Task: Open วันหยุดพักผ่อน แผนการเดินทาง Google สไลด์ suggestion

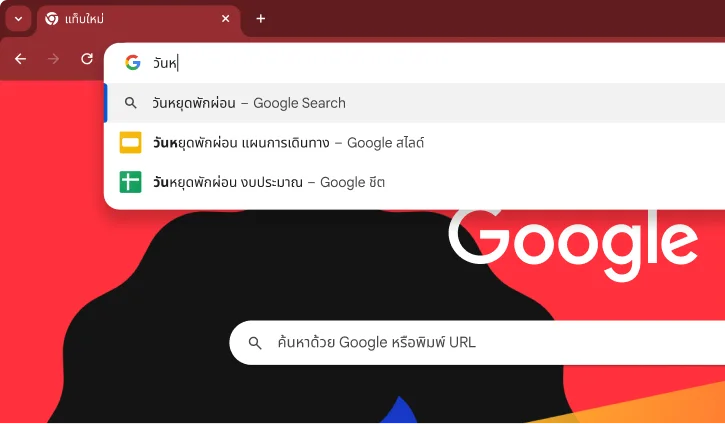Action: [x=415, y=142]
